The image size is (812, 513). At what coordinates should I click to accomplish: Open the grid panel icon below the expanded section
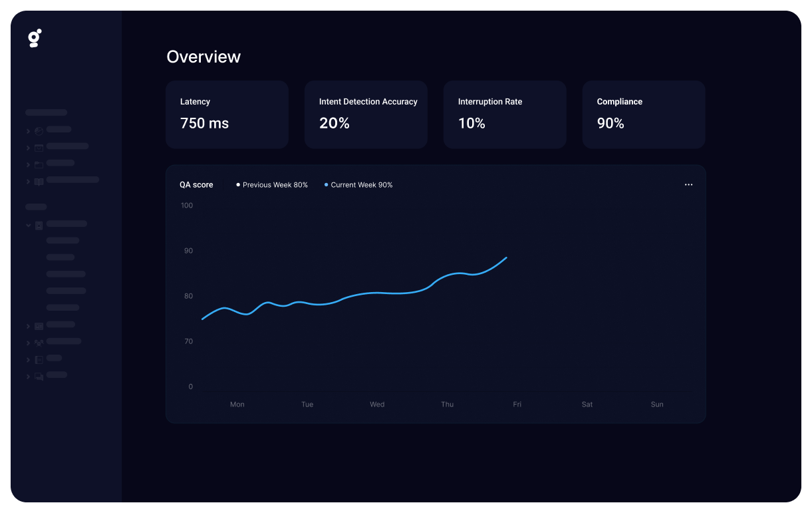coord(38,325)
